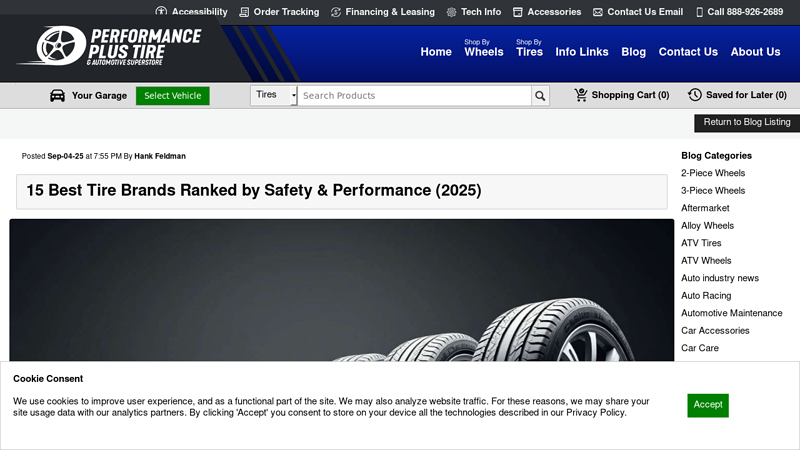Click the Blog Categories heading
This screenshot has height=450, width=800.
click(x=716, y=156)
